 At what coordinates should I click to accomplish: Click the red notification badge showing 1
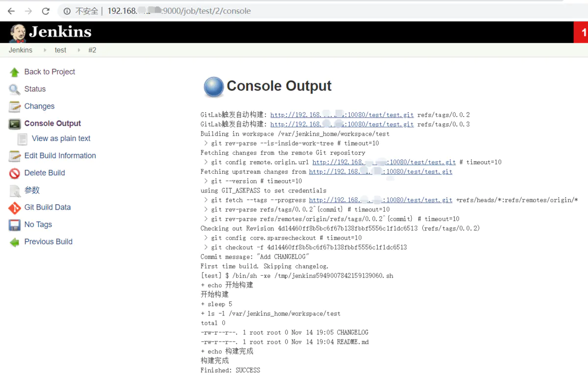pyautogui.click(x=581, y=32)
